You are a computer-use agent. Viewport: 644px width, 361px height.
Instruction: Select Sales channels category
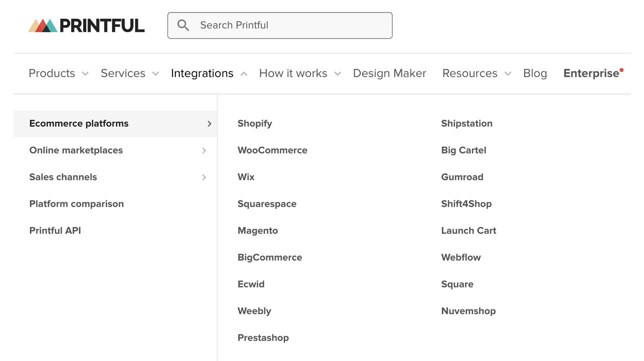click(63, 177)
